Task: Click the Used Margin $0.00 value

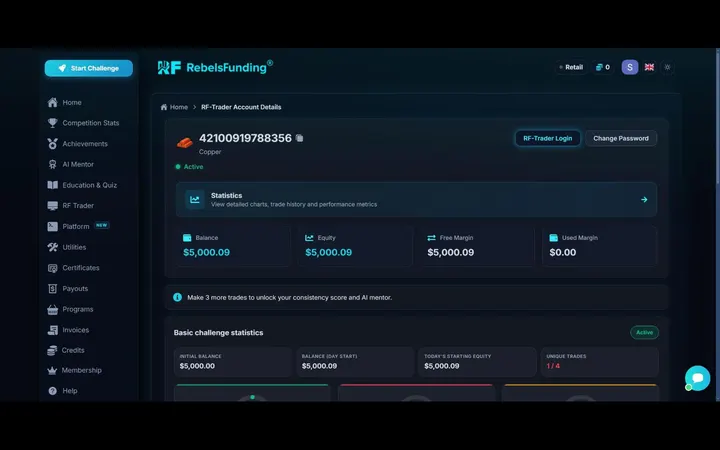Action: tap(562, 252)
